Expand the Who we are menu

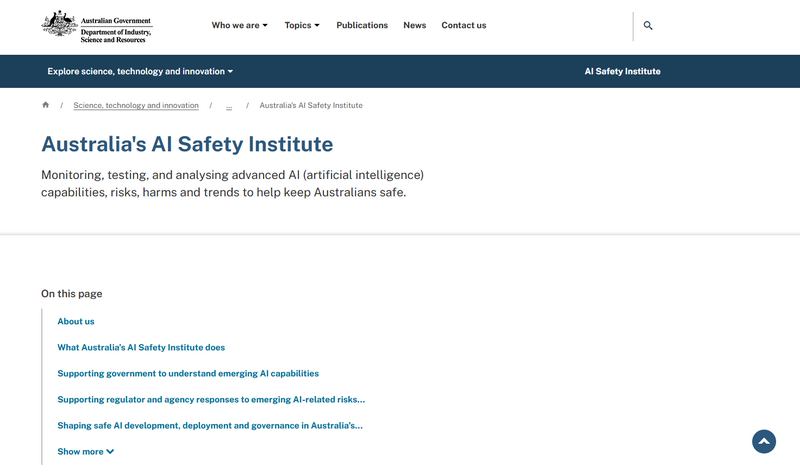coord(239,25)
